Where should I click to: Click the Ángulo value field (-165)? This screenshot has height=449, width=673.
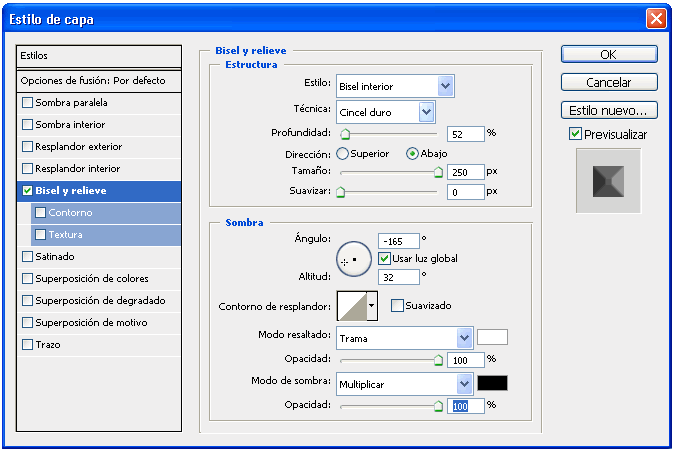point(399,241)
